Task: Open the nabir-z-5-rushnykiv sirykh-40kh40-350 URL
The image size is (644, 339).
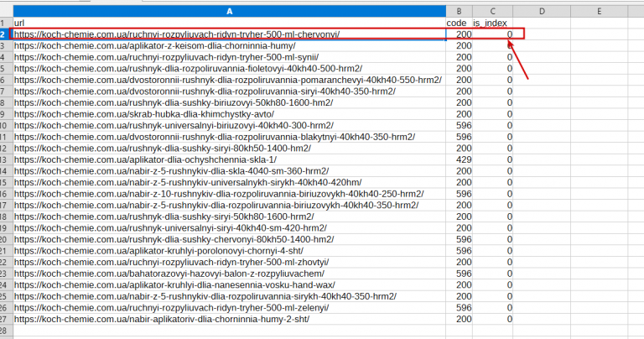Action: 205,296
